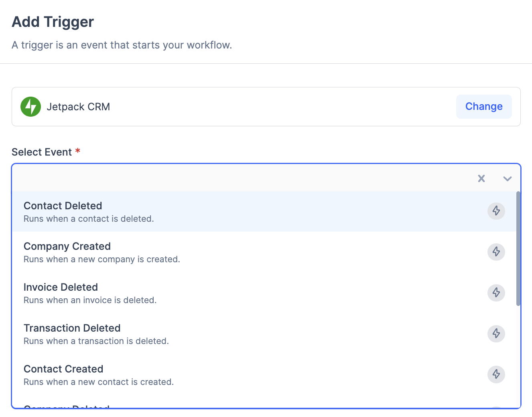Click the Select Event field label
The height and width of the screenshot is (417, 532).
tap(42, 152)
